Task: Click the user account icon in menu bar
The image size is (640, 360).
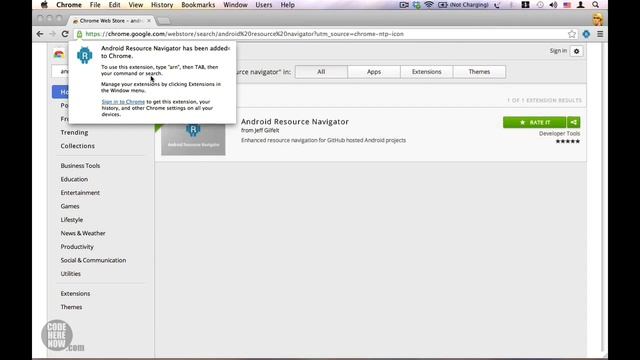Action: pyautogui.click(x=580, y=5)
